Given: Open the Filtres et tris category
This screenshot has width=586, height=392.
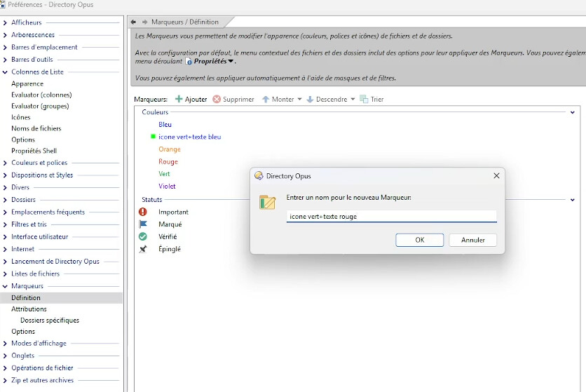Looking at the screenshot, I should point(29,224).
